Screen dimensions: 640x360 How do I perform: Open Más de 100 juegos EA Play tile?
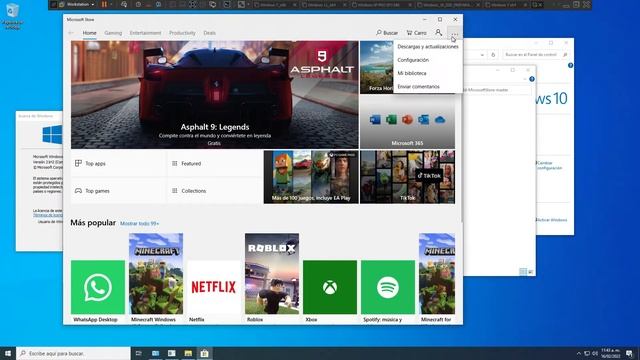click(311, 177)
